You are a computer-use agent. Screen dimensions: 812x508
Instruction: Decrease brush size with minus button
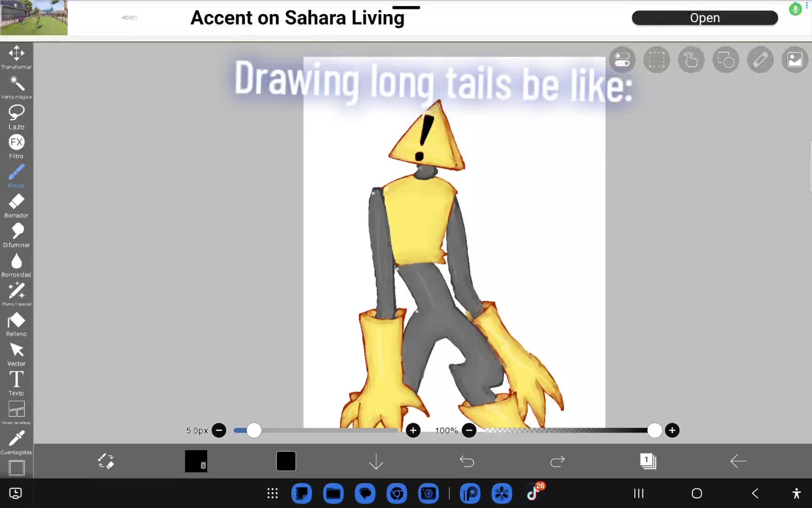point(219,430)
